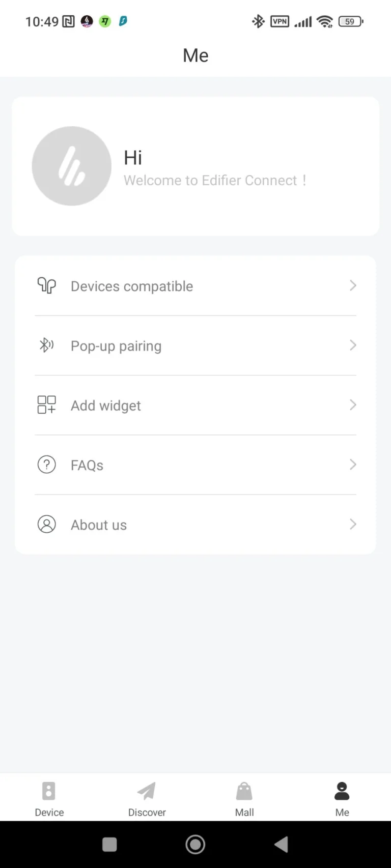The width and height of the screenshot is (391, 868).
Task: Tap the FAQs question mark icon
Action: point(46,465)
